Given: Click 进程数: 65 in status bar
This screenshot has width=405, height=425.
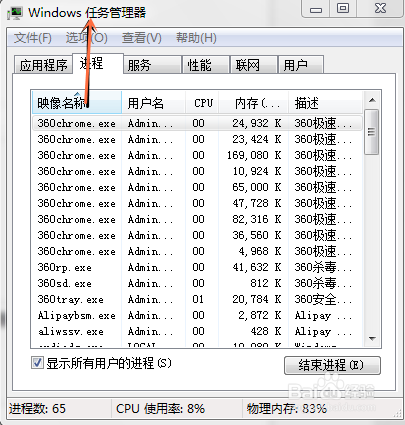Looking at the screenshot, I should pyautogui.click(x=37, y=409).
